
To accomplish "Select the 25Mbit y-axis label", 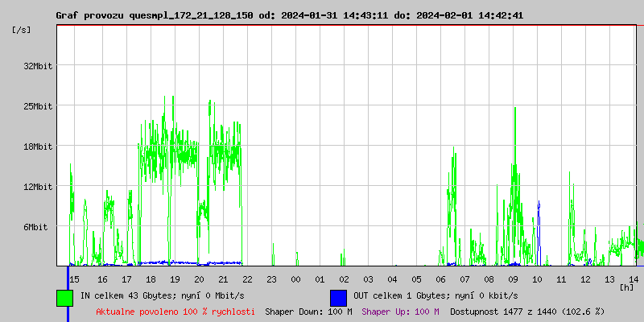I will coord(37,106).
